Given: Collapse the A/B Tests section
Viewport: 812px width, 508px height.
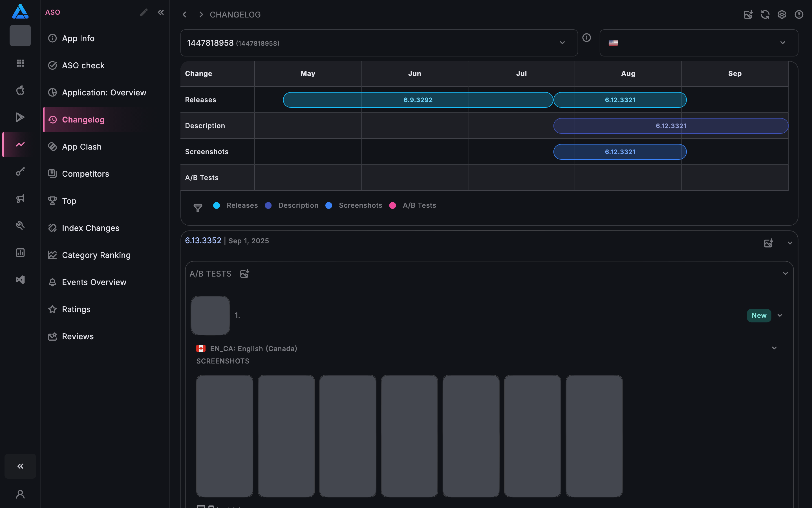Looking at the screenshot, I should click(785, 273).
